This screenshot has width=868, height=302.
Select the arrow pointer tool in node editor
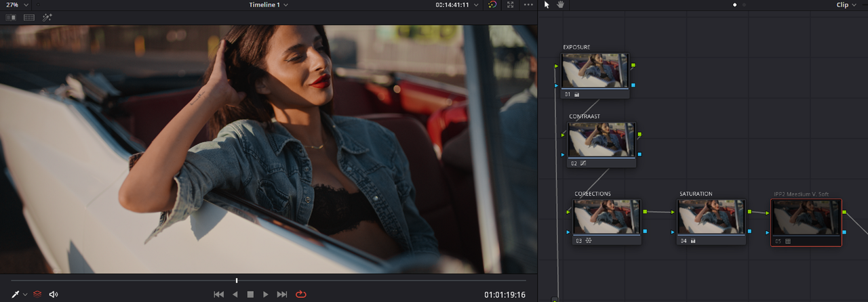coord(547,5)
